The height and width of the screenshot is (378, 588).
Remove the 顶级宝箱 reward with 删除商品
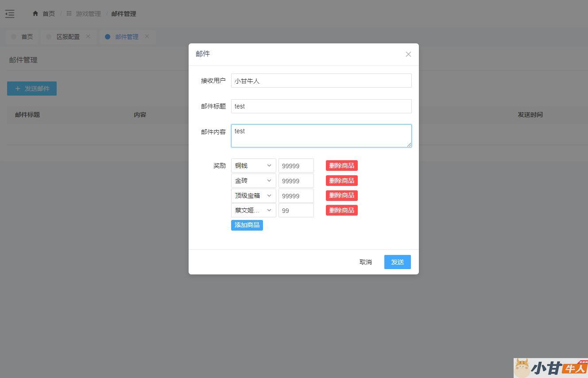pos(341,196)
